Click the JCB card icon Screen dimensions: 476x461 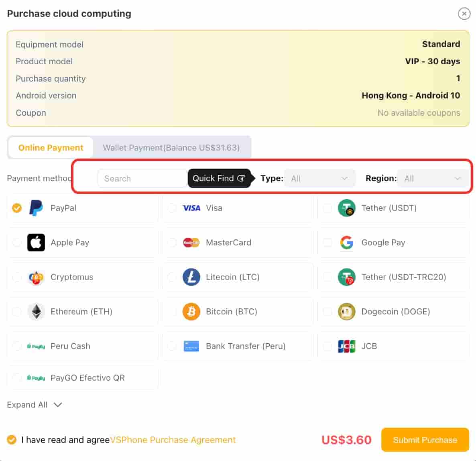347,346
